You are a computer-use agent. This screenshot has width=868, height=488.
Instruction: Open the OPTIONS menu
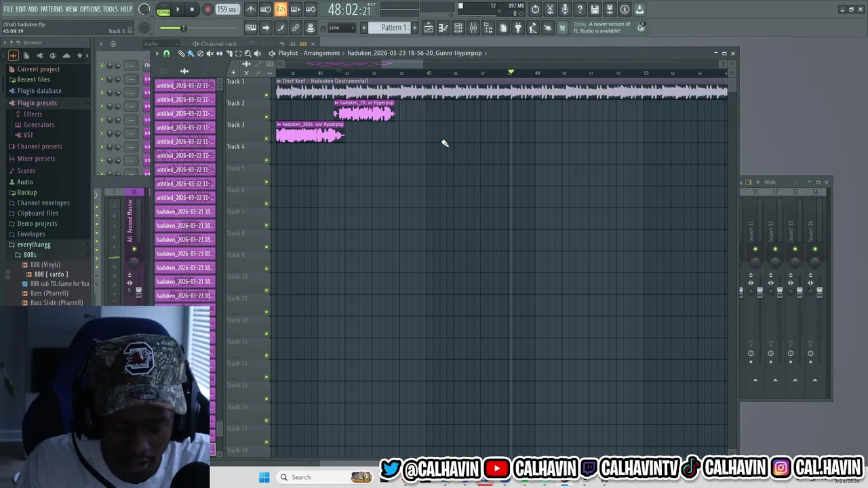(x=90, y=9)
